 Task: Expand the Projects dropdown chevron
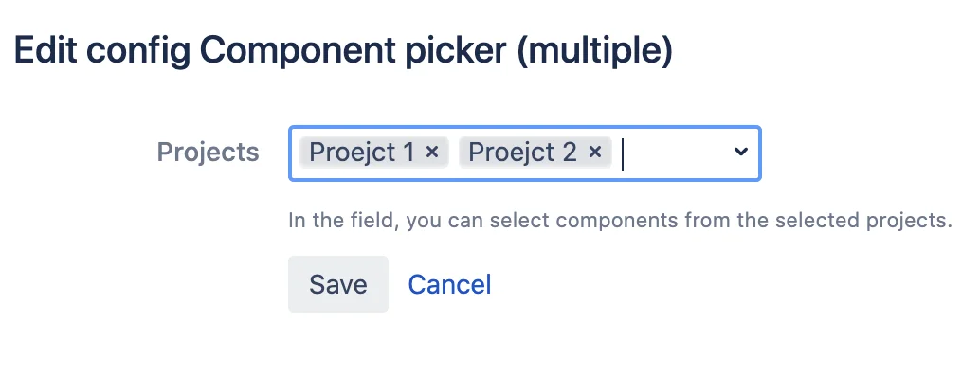click(x=740, y=152)
